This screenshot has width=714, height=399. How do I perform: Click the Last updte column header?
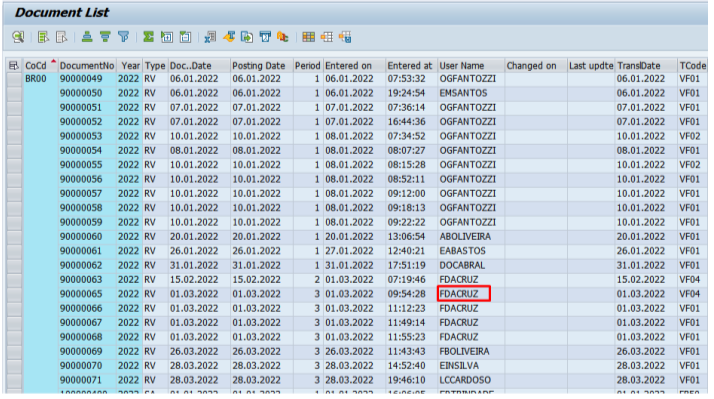[591, 66]
